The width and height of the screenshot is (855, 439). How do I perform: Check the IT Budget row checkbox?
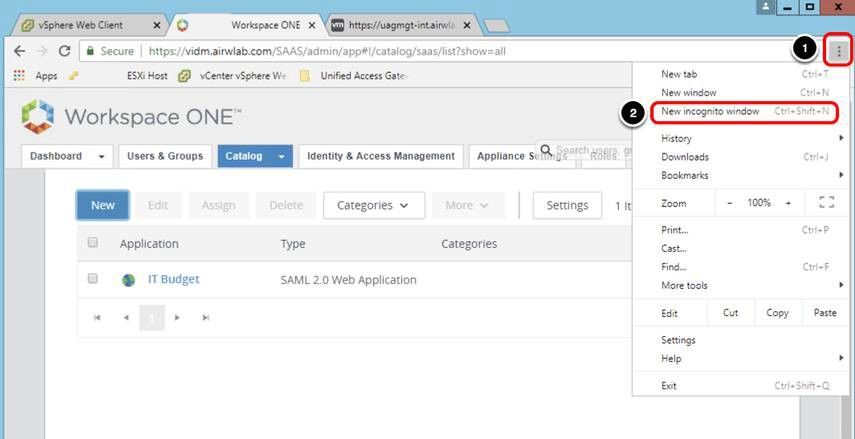point(93,279)
